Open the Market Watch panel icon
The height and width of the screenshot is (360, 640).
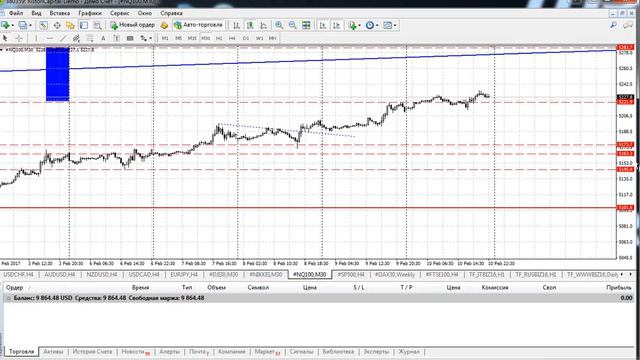[43, 25]
